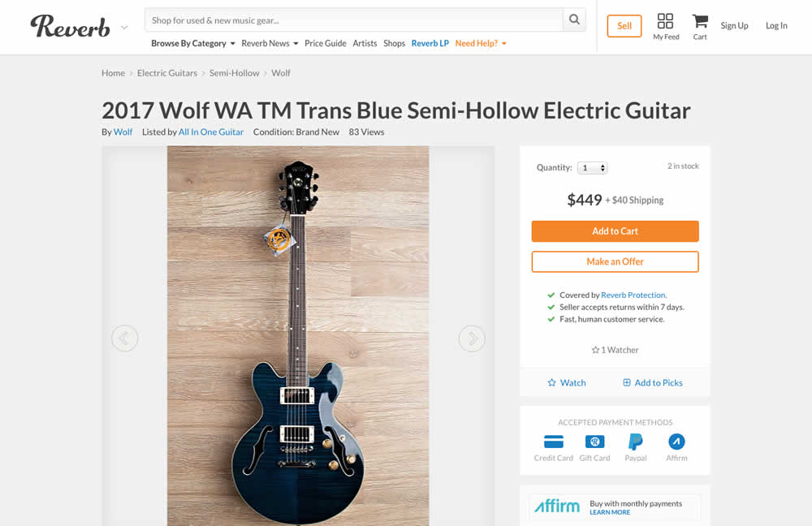Open the shopping Cart icon
Viewport: 812px width, 526px height.
[699, 21]
